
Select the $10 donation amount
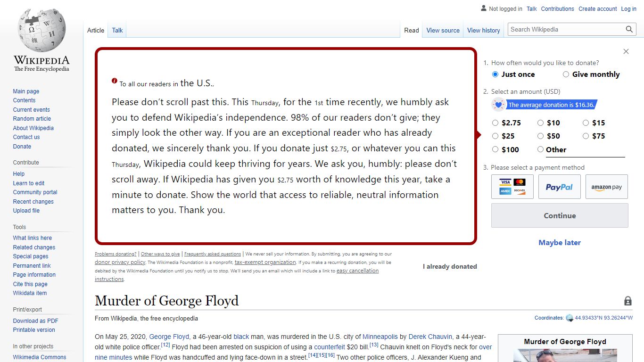(x=540, y=123)
